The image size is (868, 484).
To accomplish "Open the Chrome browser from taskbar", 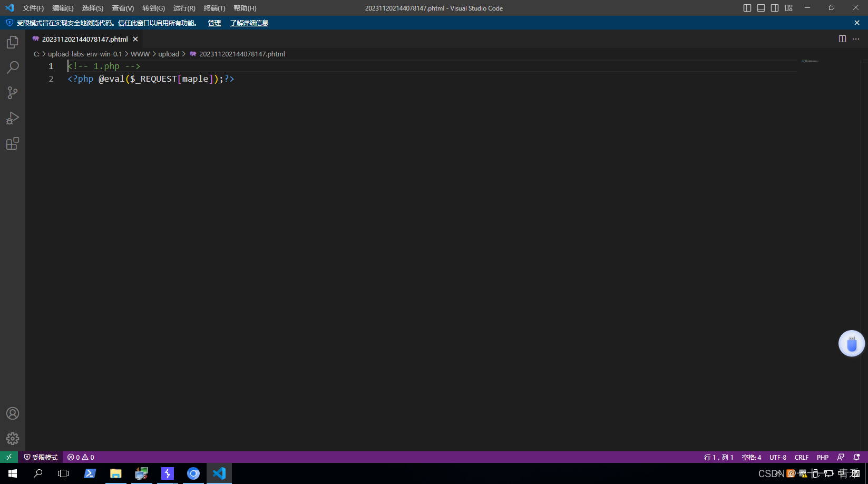I will point(193,473).
